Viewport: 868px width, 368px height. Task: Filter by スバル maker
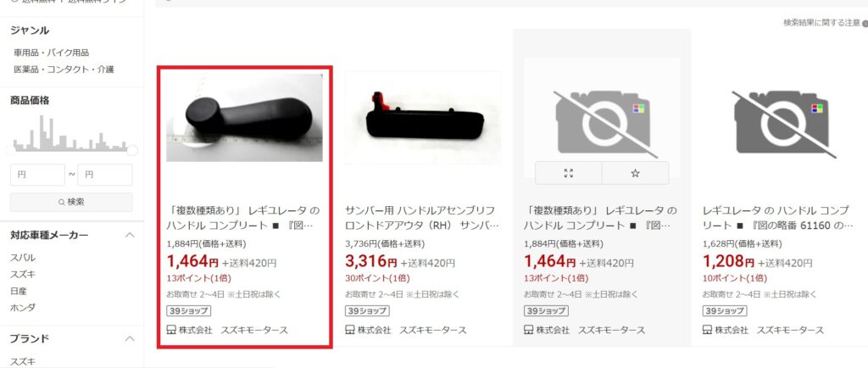[x=23, y=257]
